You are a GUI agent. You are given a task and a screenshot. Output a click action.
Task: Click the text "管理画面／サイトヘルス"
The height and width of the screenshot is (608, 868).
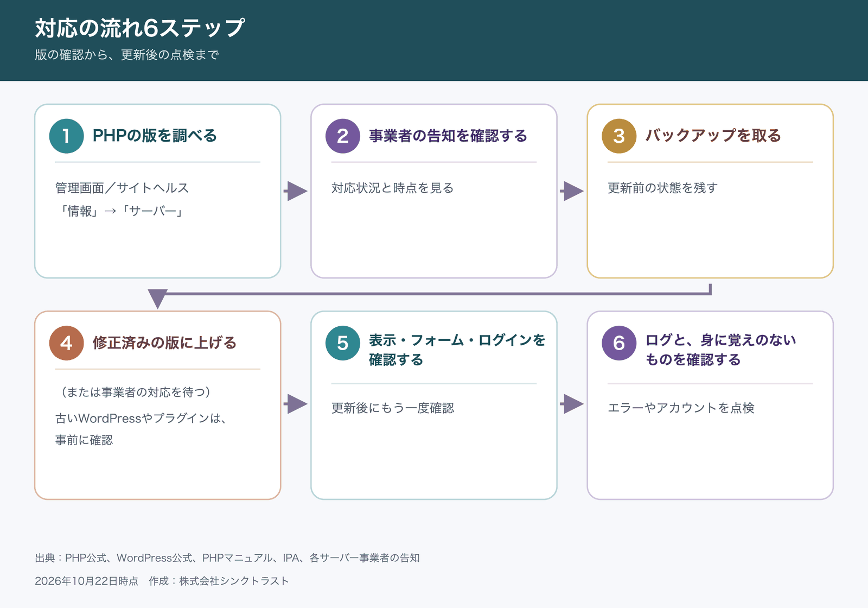tap(122, 188)
